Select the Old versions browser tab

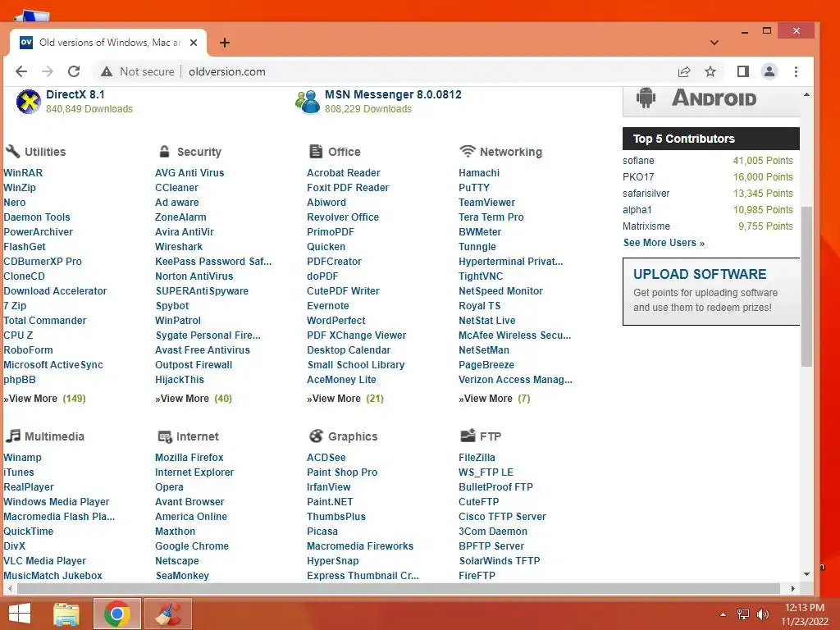point(108,43)
